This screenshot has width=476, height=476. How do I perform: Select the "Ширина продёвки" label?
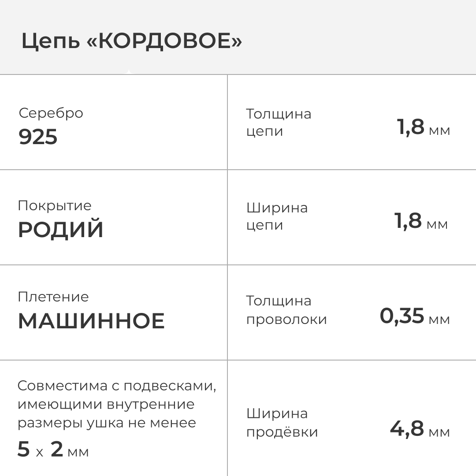[282, 423]
